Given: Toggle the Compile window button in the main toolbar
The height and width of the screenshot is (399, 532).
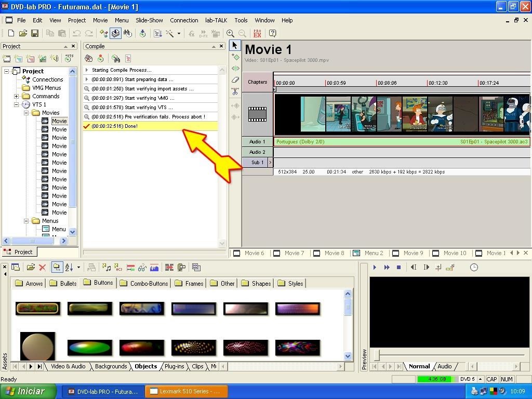Looking at the screenshot, I should [116, 33].
